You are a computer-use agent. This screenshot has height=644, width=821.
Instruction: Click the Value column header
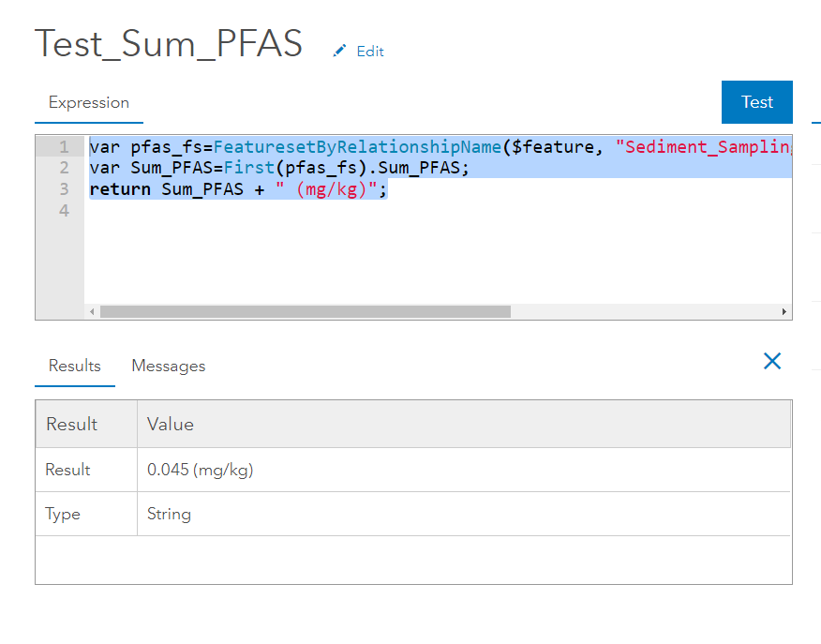pyautogui.click(x=171, y=425)
